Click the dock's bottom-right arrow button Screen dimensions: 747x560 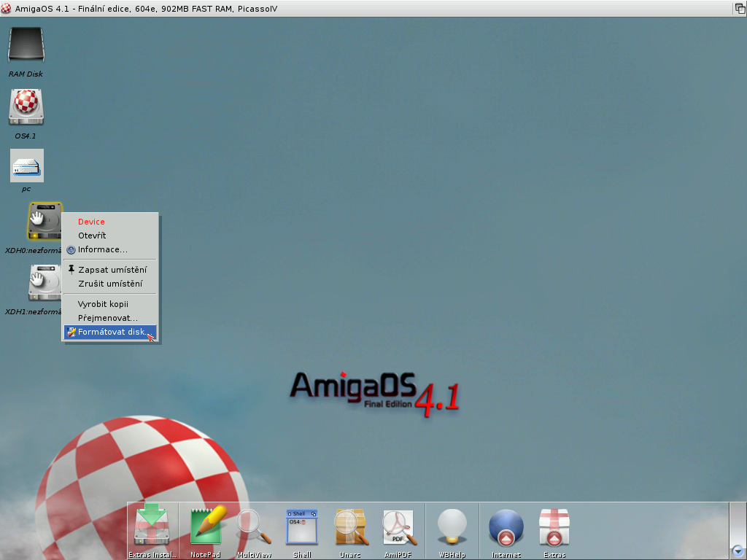tap(738, 551)
